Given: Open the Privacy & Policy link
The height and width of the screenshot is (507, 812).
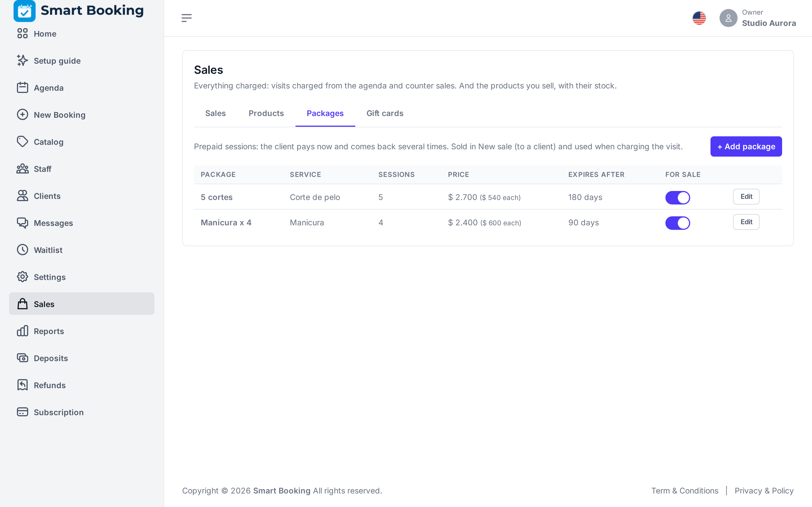Looking at the screenshot, I should pyautogui.click(x=764, y=491).
